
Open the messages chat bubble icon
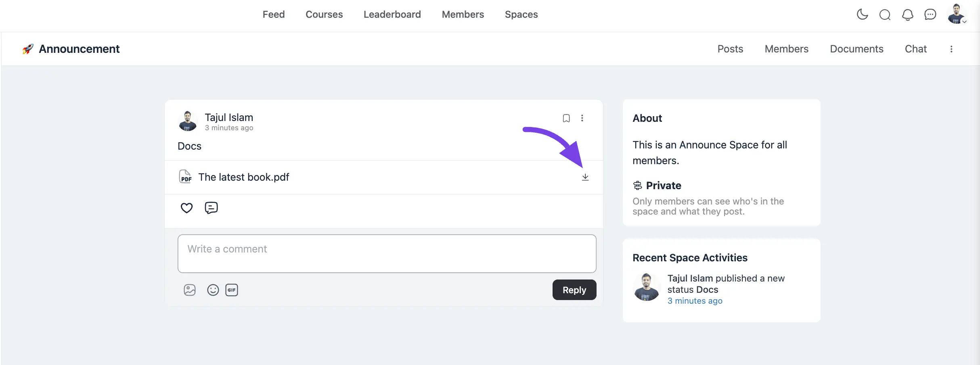coord(930,15)
